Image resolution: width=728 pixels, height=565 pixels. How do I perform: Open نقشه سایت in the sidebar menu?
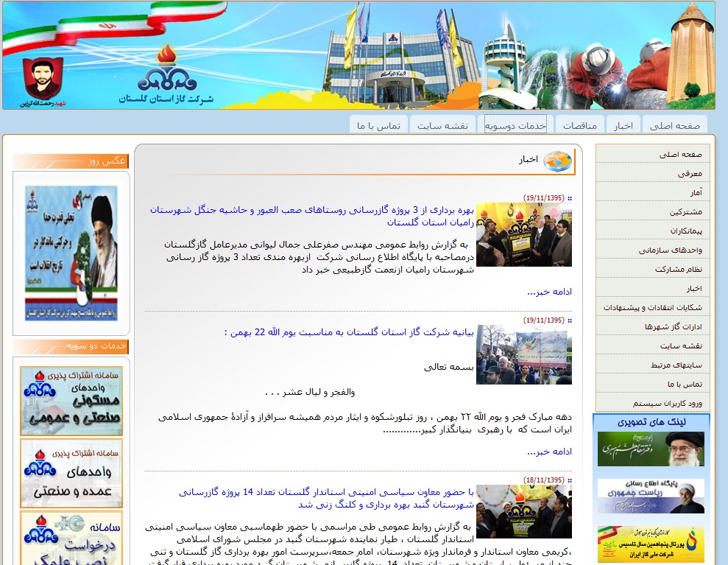click(653, 345)
